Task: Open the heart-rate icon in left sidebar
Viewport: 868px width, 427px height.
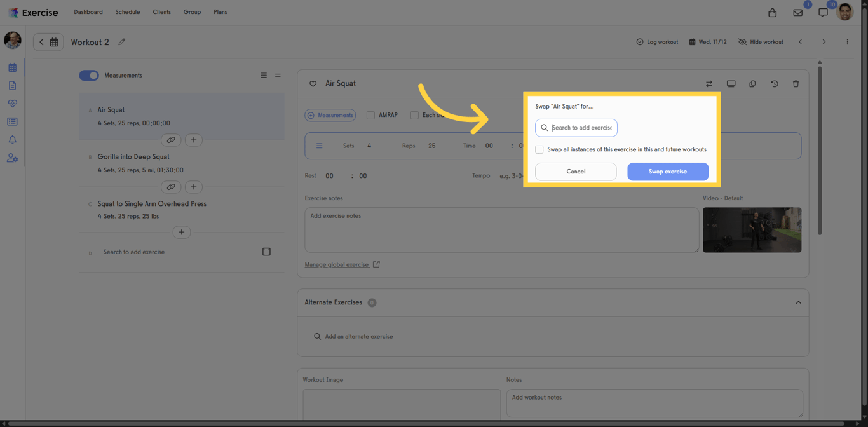Action: (x=12, y=104)
